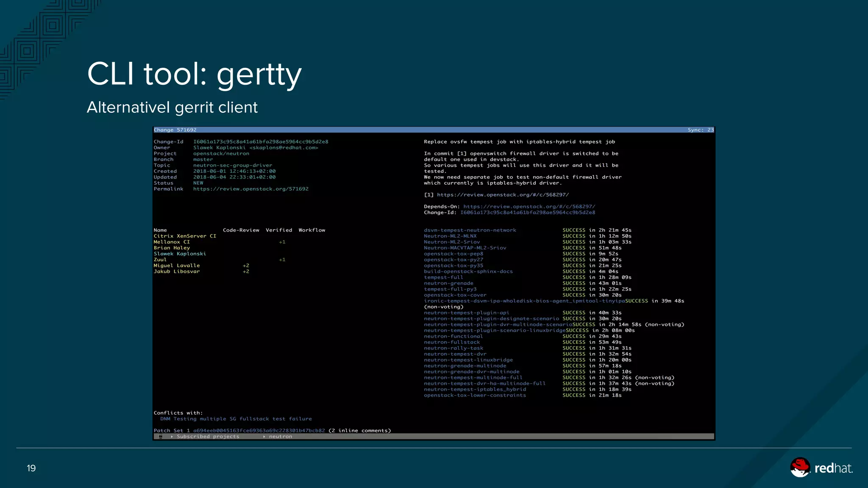
Task: Select reviewer Jakub Libosvar
Action: click(x=177, y=272)
